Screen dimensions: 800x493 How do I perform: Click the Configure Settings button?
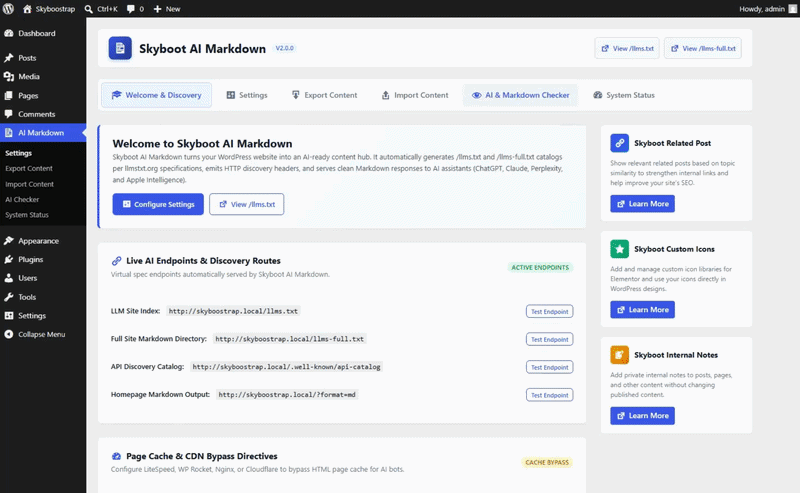(158, 204)
